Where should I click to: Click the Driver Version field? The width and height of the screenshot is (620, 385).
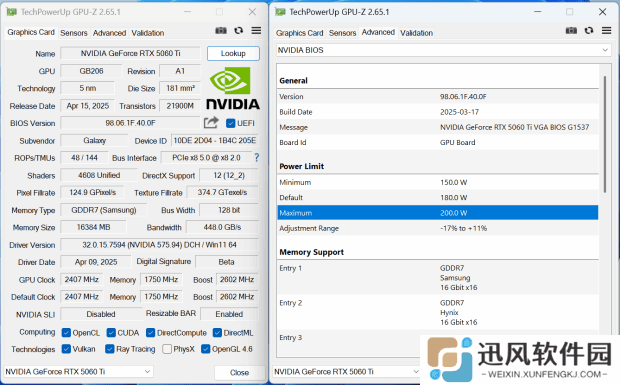coord(159,245)
